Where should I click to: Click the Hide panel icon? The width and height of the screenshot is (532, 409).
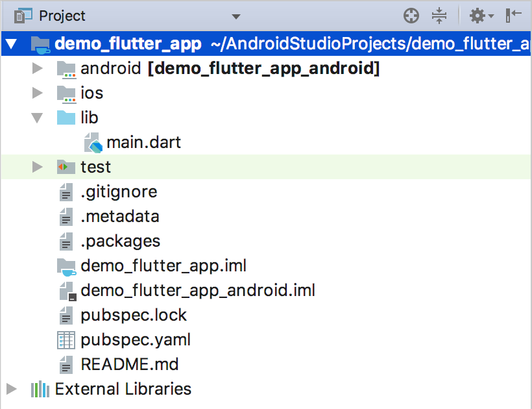pos(513,16)
